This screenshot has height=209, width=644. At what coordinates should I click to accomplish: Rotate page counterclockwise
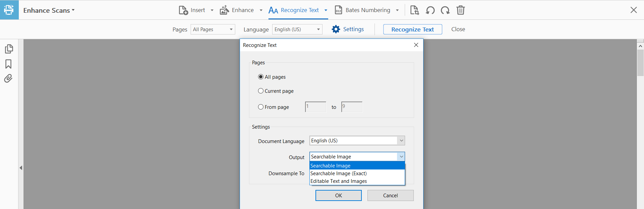(x=430, y=10)
